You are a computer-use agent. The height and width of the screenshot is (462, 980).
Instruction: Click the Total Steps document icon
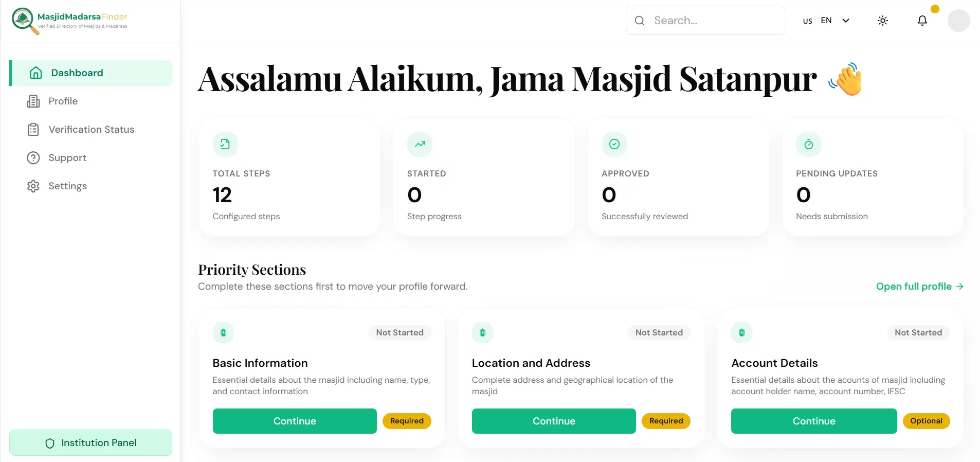click(x=225, y=144)
